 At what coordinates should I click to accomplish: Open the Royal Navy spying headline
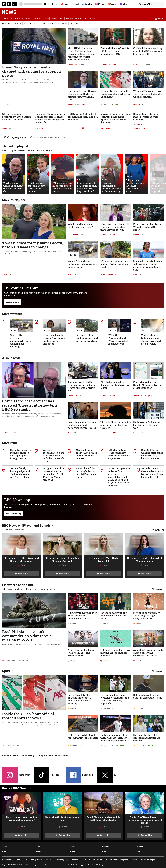(x=31, y=71)
